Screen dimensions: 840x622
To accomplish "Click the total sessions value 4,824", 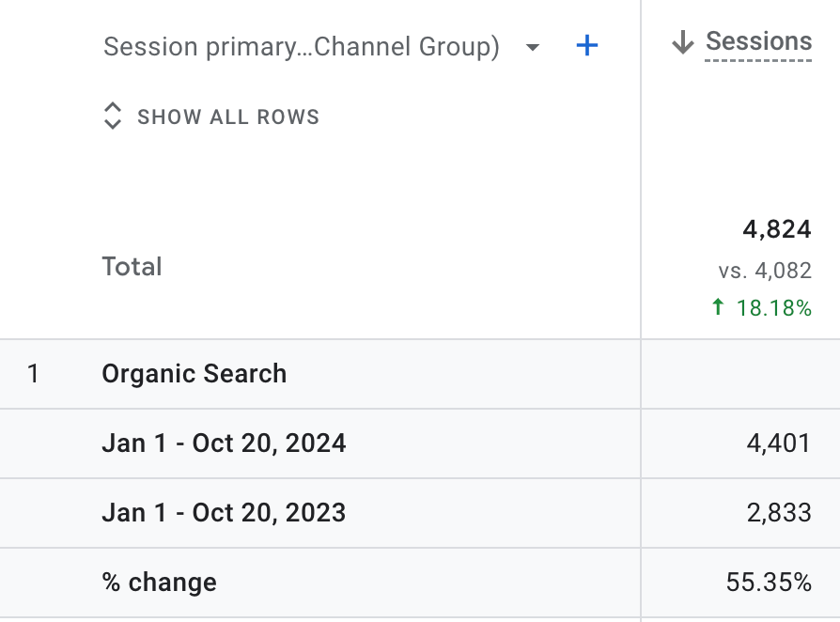I will coord(776,230).
